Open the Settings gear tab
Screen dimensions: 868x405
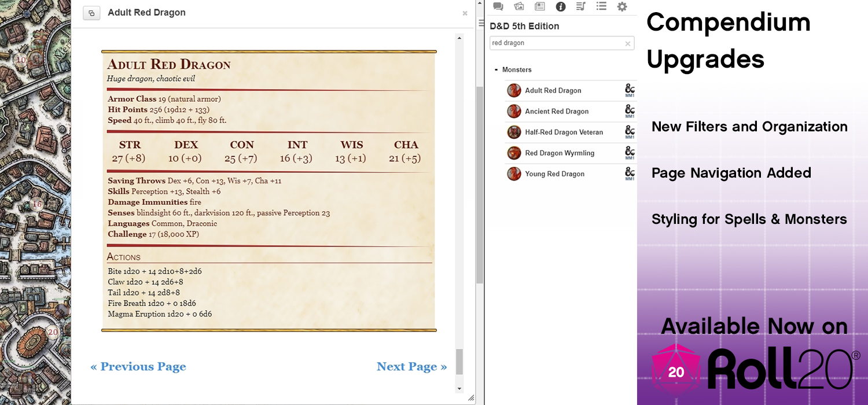point(622,6)
